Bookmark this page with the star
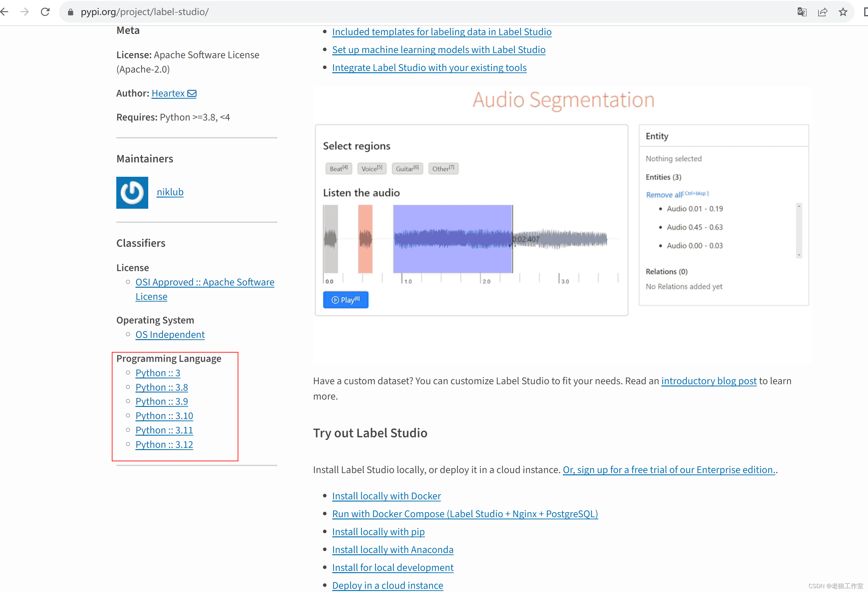This screenshot has width=868, height=592. (x=843, y=12)
